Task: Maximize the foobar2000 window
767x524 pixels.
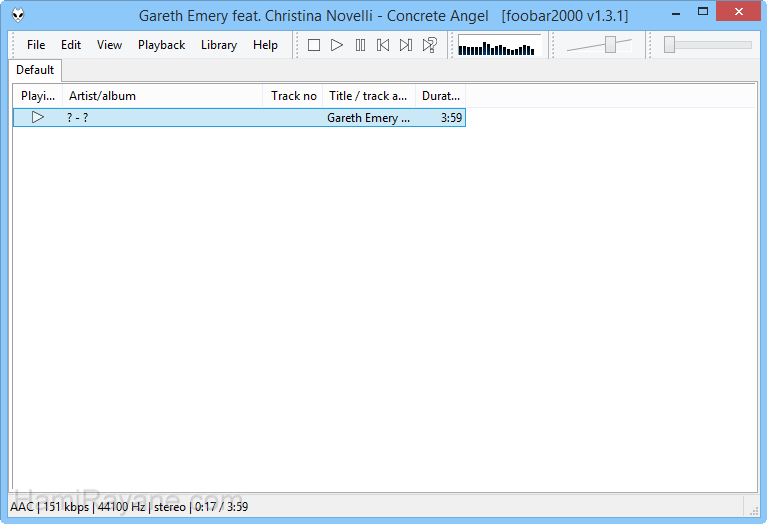Action: (702, 12)
